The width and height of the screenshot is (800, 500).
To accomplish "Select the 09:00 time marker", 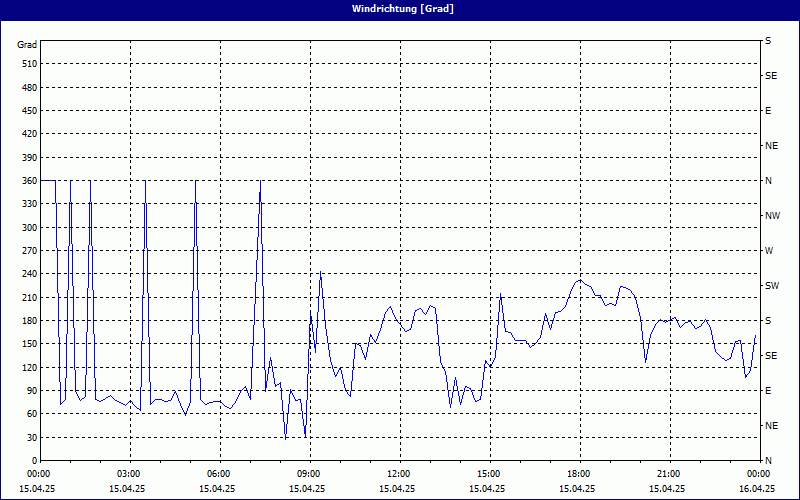I will point(308,474).
